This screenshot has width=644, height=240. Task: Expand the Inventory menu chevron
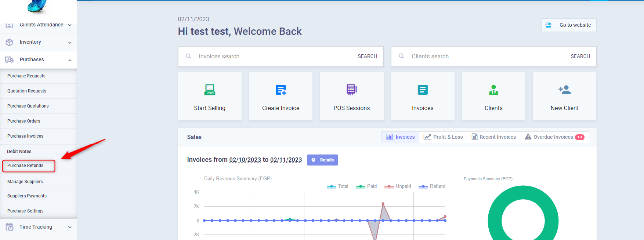tap(70, 43)
